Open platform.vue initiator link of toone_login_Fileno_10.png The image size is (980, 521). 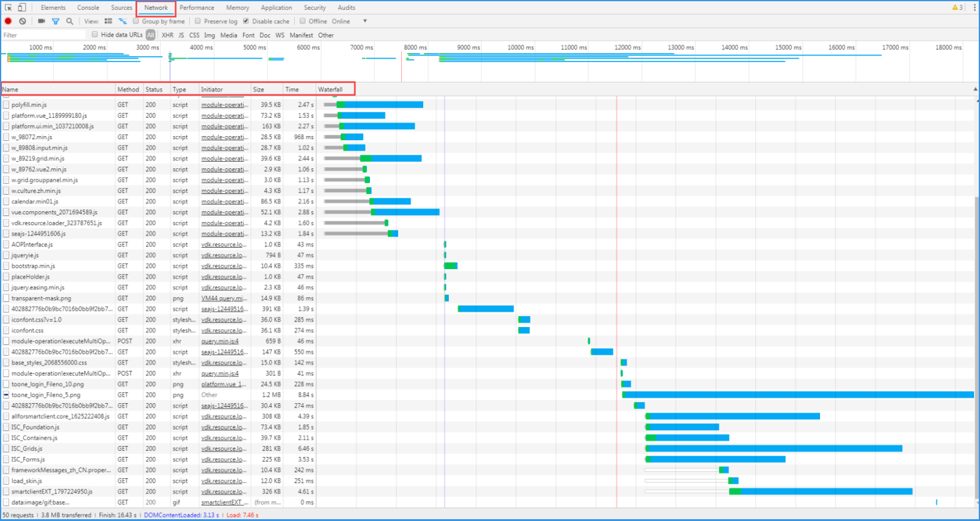[x=223, y=384]
